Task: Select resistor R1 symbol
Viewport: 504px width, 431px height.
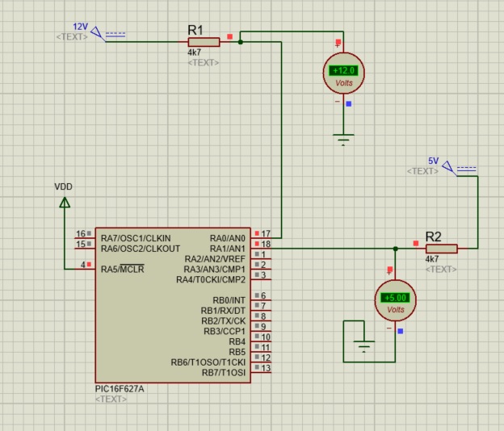Action: (204, 42)
